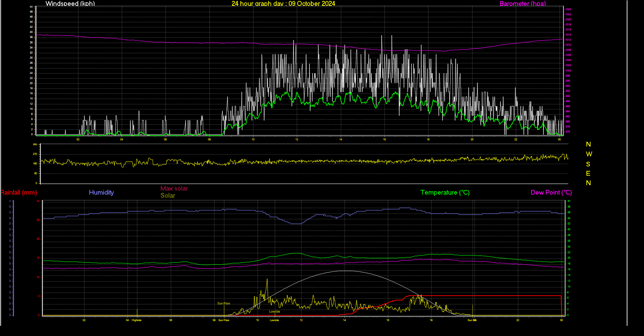Click the "Barometer (hpa)" label
This screenshot has width=644, height=336.
tap(523, 3)
